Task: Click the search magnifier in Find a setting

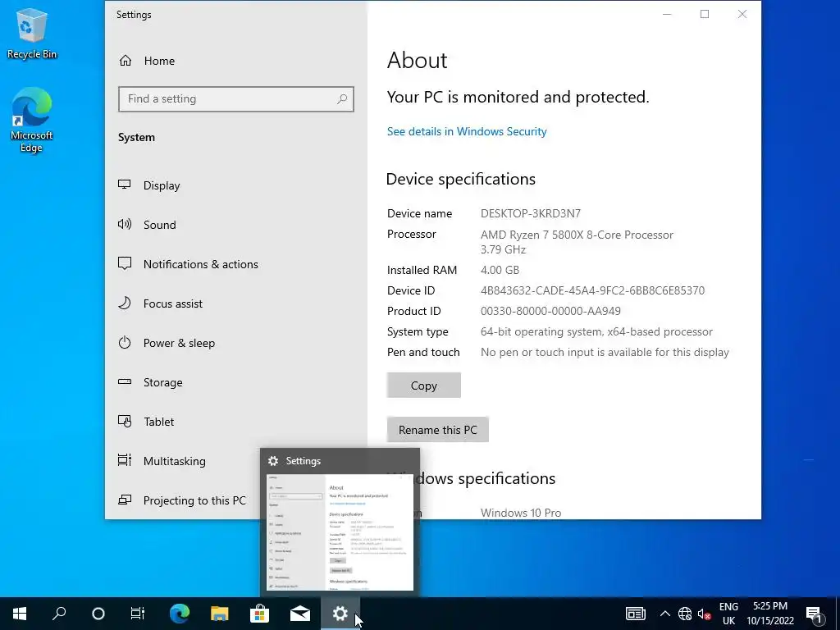Action: [342, 99]
